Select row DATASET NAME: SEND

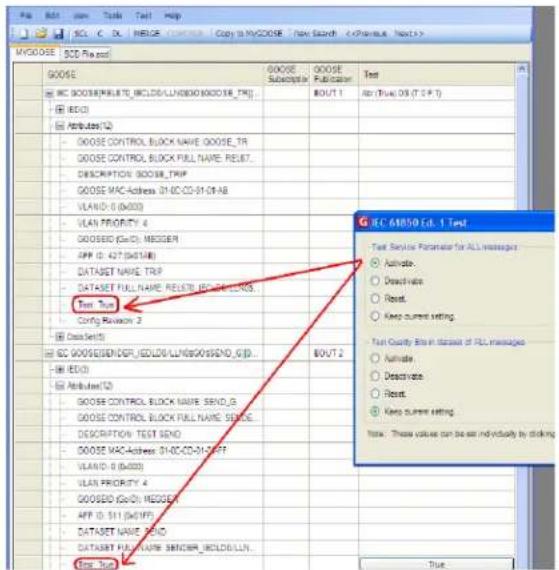(122, 532)
